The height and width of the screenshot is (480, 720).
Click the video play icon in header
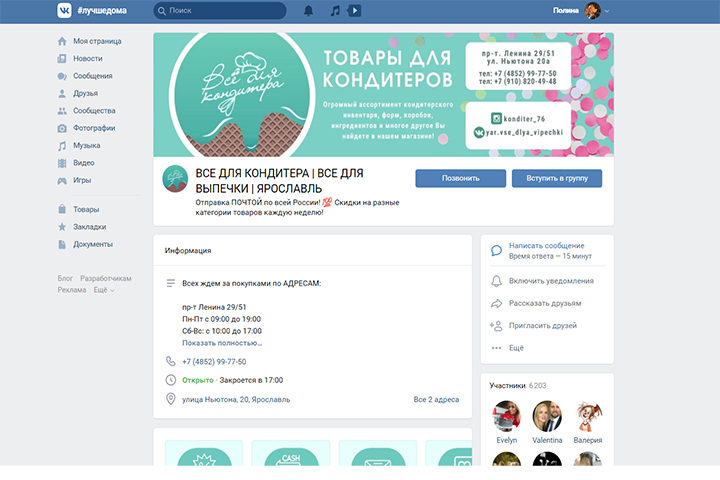(x=354, y=11)
